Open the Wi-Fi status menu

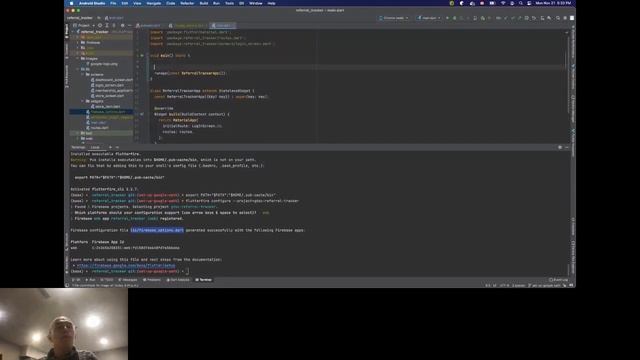point(503,3)
